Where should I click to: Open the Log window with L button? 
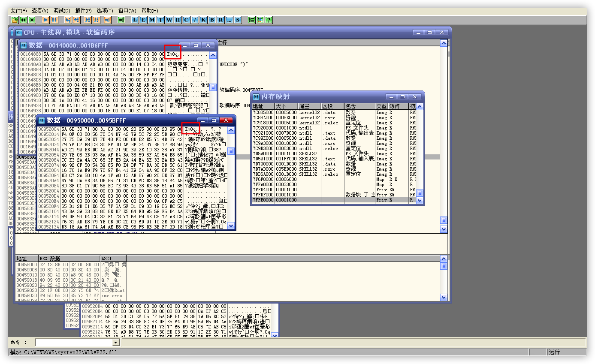pyautogui.click(x=135, y=20)
